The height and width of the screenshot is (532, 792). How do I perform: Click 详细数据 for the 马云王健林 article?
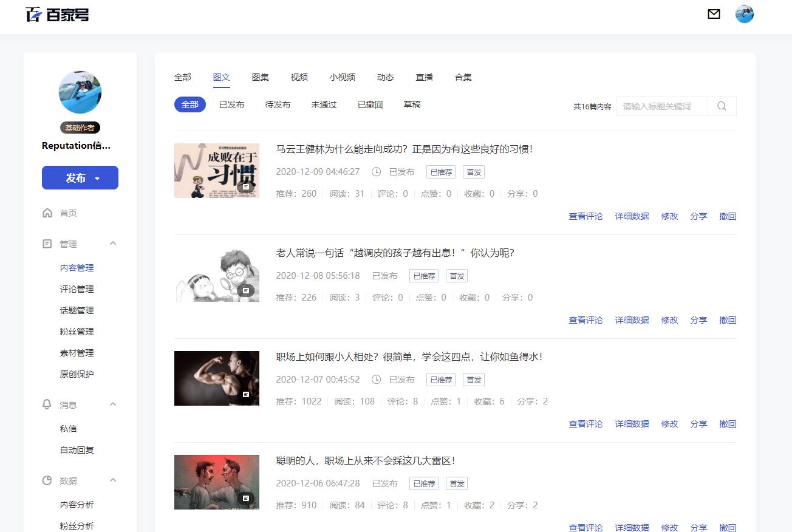pos(632,216)
